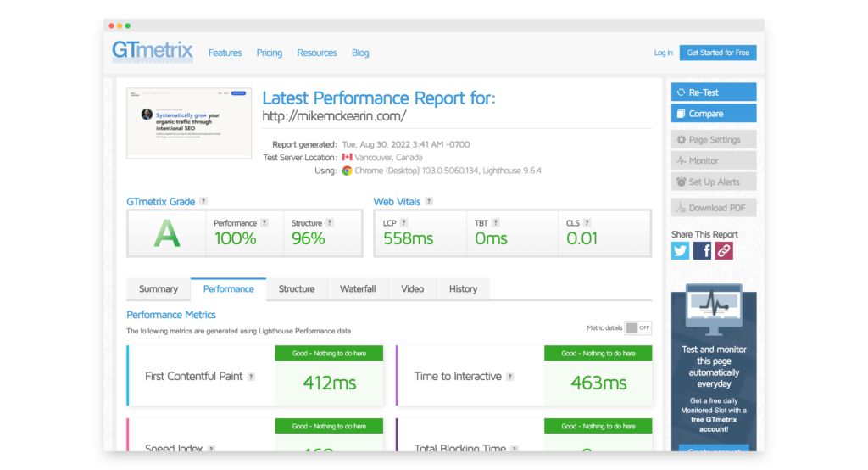Click the monitor illustration in the ad

(x=714, y=309)
